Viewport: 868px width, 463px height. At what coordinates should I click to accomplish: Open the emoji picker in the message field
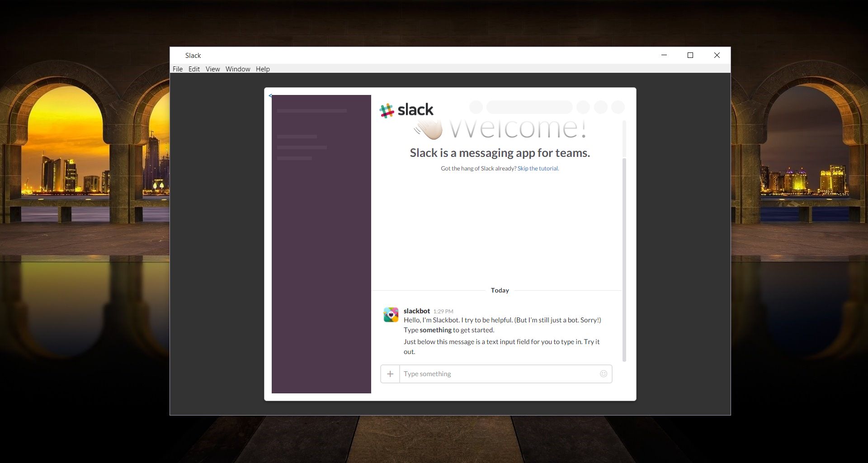pyautogui.click(x=604, y=374)
